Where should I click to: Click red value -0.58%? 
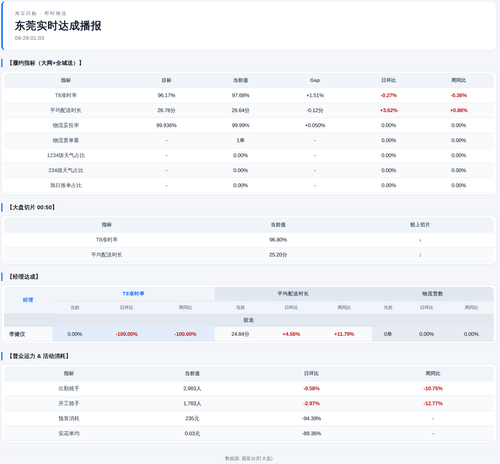click(311, 388)
